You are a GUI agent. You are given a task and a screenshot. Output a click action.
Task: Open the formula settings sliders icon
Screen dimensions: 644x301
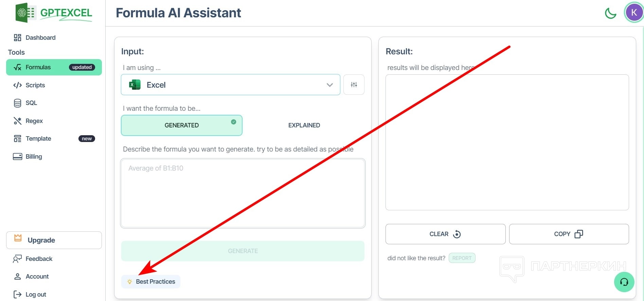[354, 85]
